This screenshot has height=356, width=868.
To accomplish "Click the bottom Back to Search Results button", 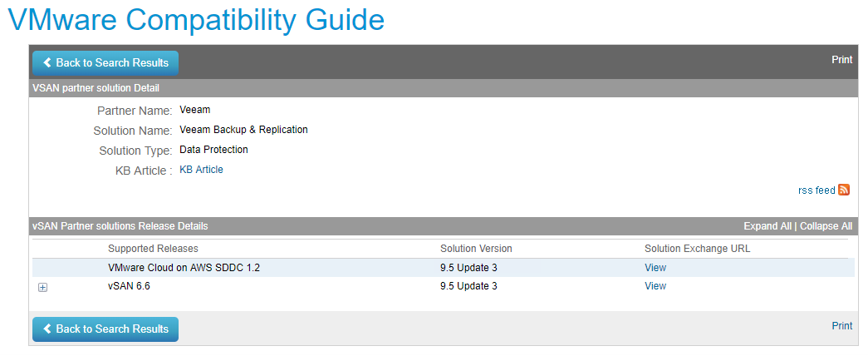I will pos(105,329).
